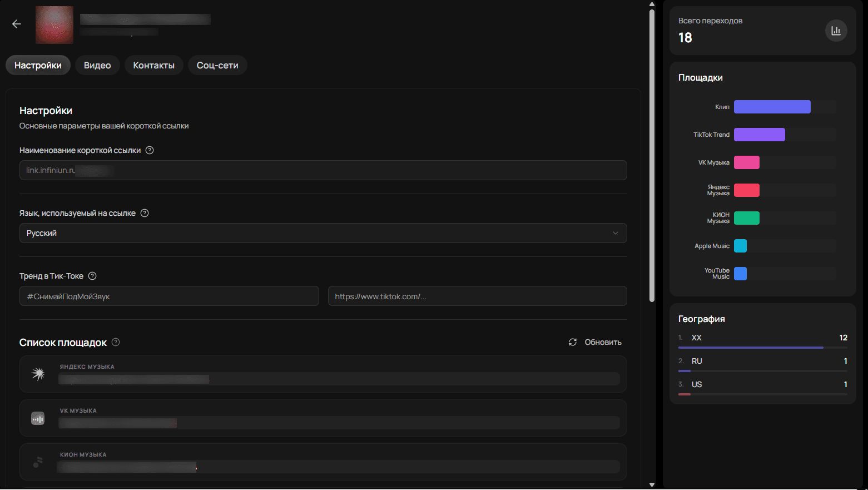868x490 pixels.
Task: Click the back arrow icon
Action: point(17,24)
